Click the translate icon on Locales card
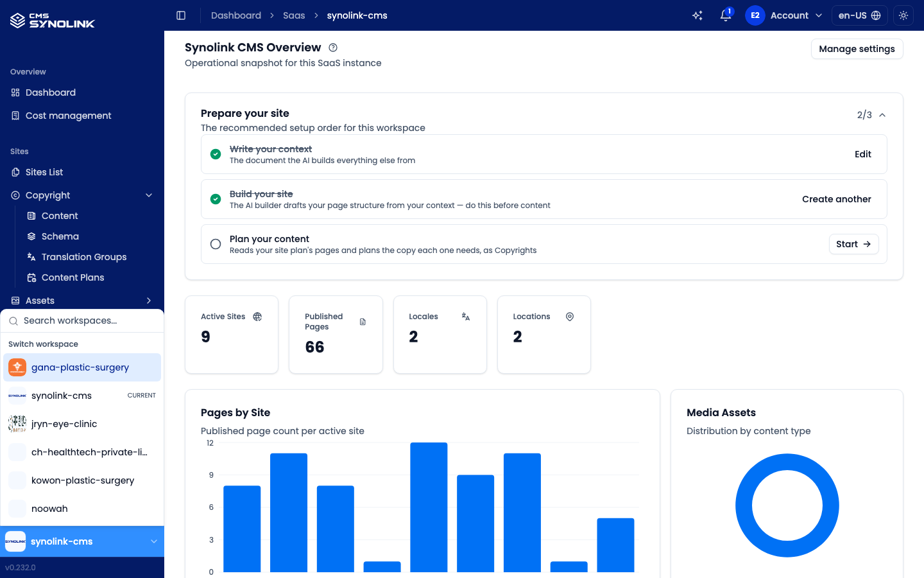 [466, 317]
